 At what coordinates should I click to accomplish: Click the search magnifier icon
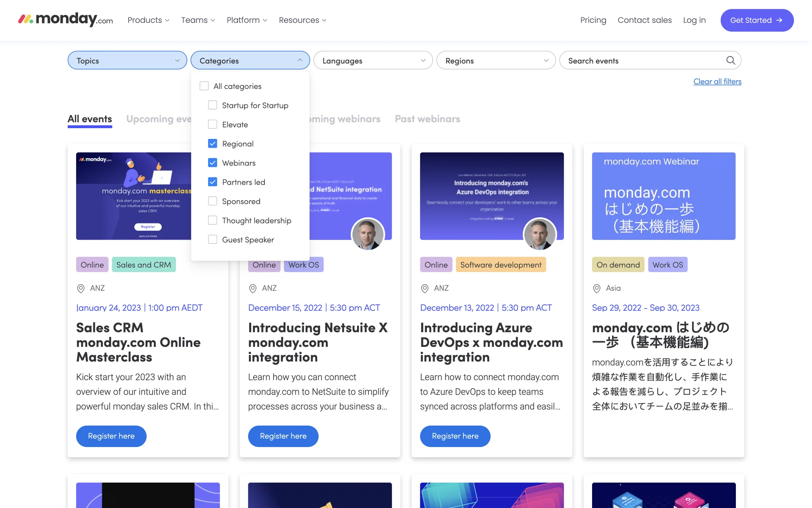click(730, 61)
